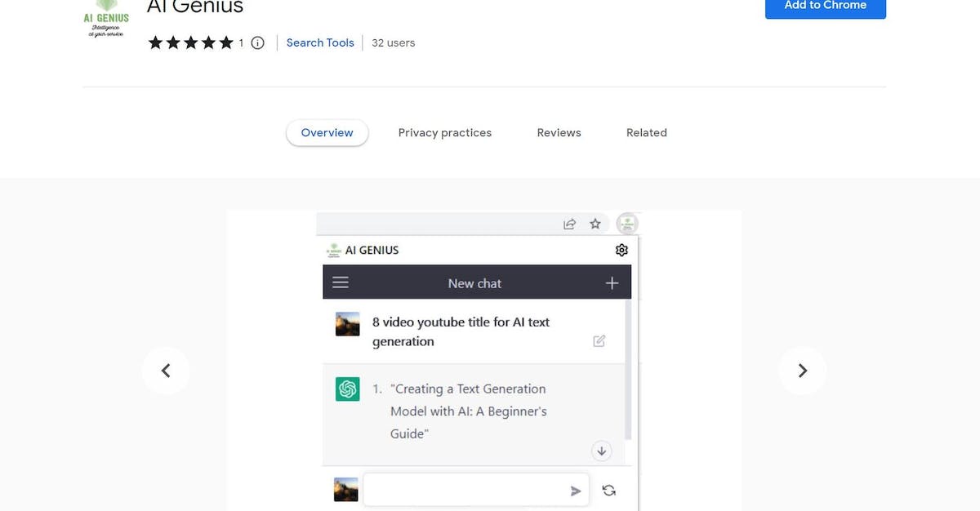The width and height of the screenshot is (980, 511).
Task: Click the 'Creating a Text Generation' response text
Action: [468, 411]
